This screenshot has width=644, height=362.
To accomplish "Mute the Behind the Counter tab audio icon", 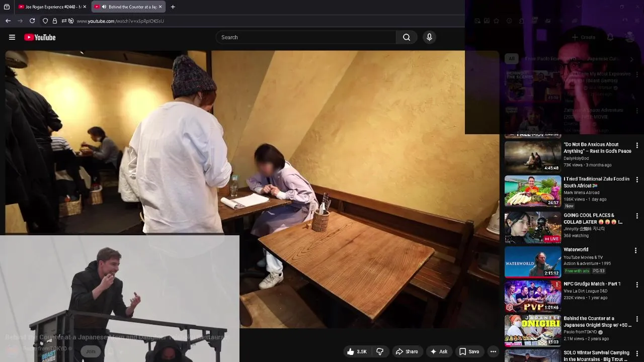I will [104, 7].
